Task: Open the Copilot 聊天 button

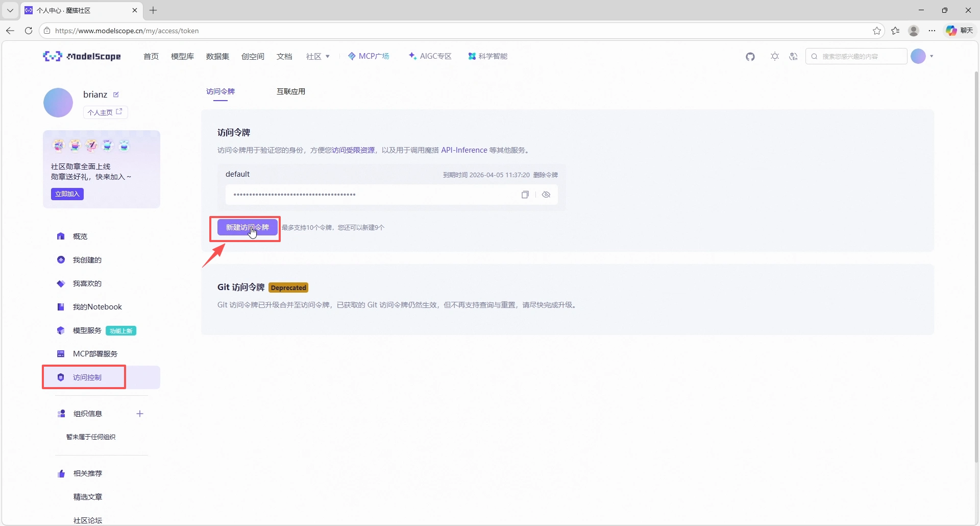Action: 960,31
